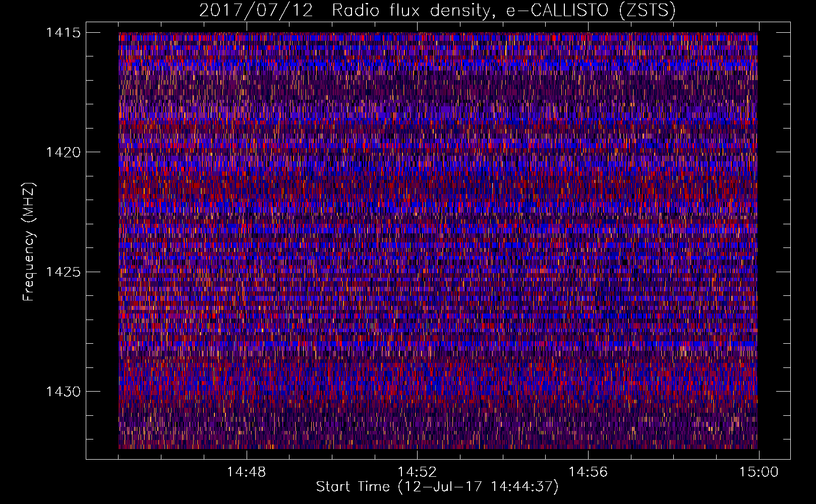The width and height of the screenshot is (816, 504).
Task: Click the 1415 frequency tick label
Action: tap(63, 33)
